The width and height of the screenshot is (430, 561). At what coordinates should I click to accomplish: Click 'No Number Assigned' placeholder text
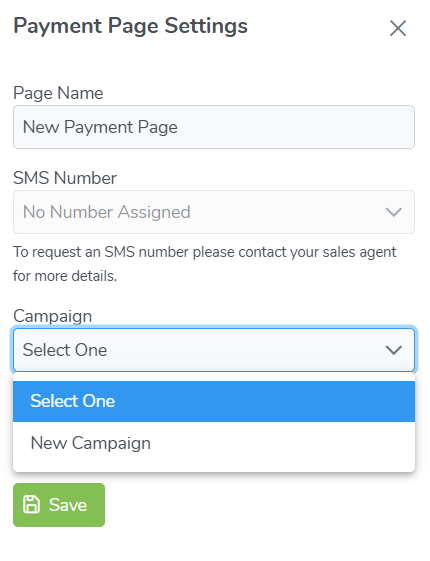coord(107,212)
